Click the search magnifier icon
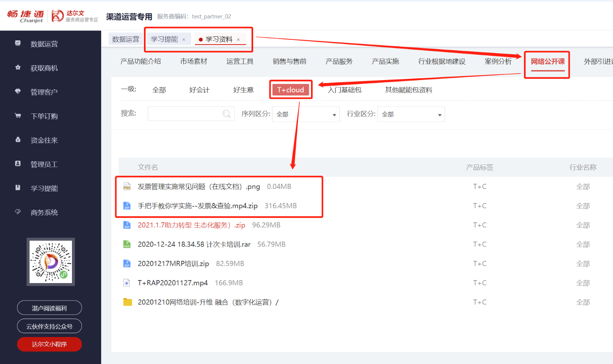Screen dimensions: 613x364 227,114
